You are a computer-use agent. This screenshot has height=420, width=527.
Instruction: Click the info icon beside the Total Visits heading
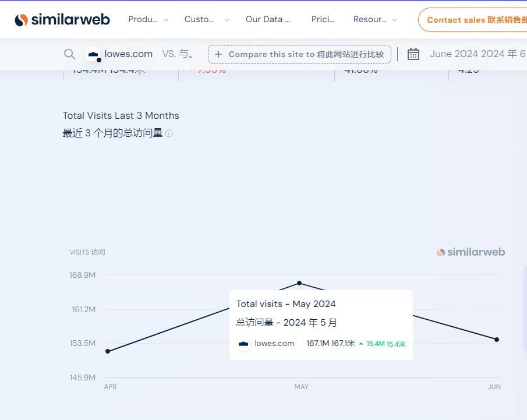(169, 133)
